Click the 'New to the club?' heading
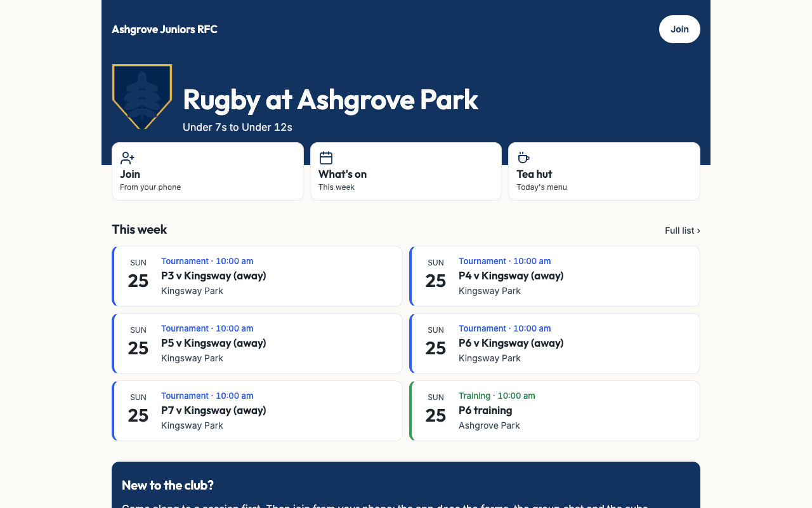The width and height of the screenshot is (812, 508). pyautogui.click(x=167, y=485)
